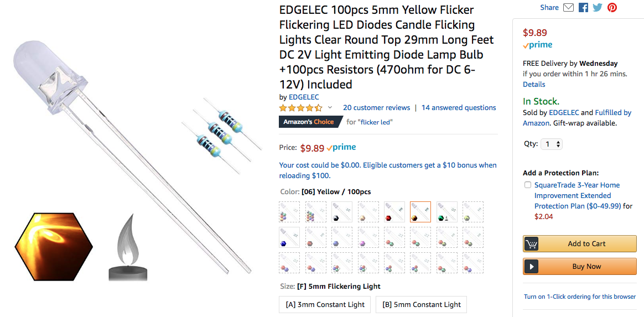Open 20 customer reviews
The width and height of the screenshot is (644, 317).
pyautogui.click(x=376, y=108)
